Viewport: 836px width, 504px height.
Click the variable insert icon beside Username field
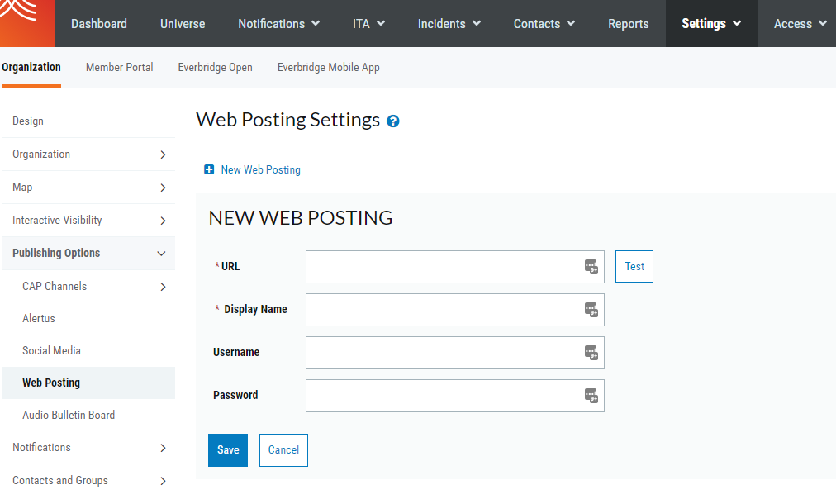pyautogui.click(x=591, y=352)
